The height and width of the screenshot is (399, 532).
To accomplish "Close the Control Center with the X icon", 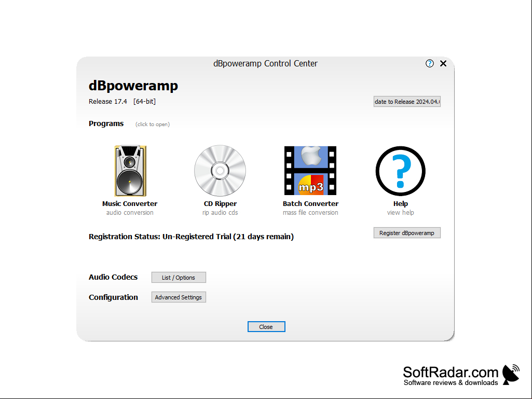I will tap(443, 63).
